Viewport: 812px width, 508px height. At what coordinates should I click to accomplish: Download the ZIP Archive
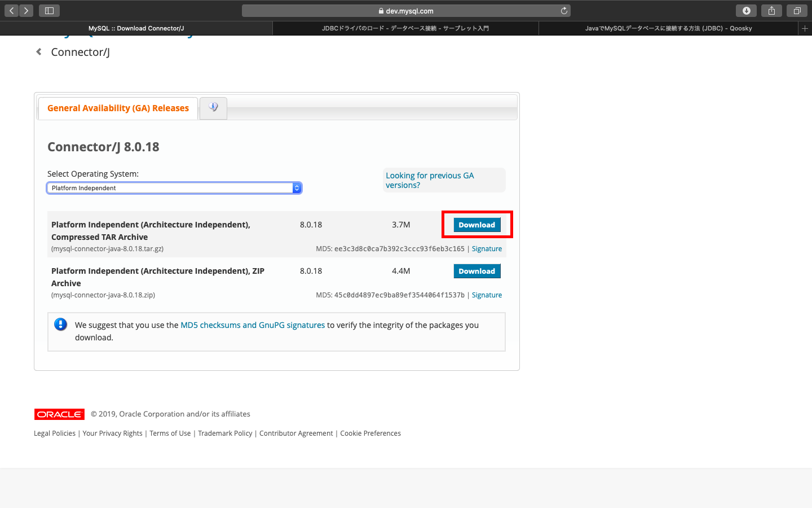tap(477, 271)
